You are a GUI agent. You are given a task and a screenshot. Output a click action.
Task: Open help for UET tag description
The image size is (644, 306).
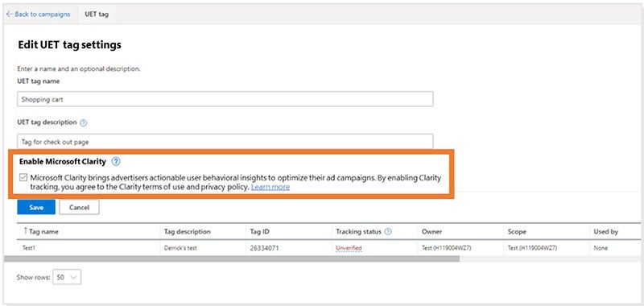pyautogui.click(x=84, y=123)
